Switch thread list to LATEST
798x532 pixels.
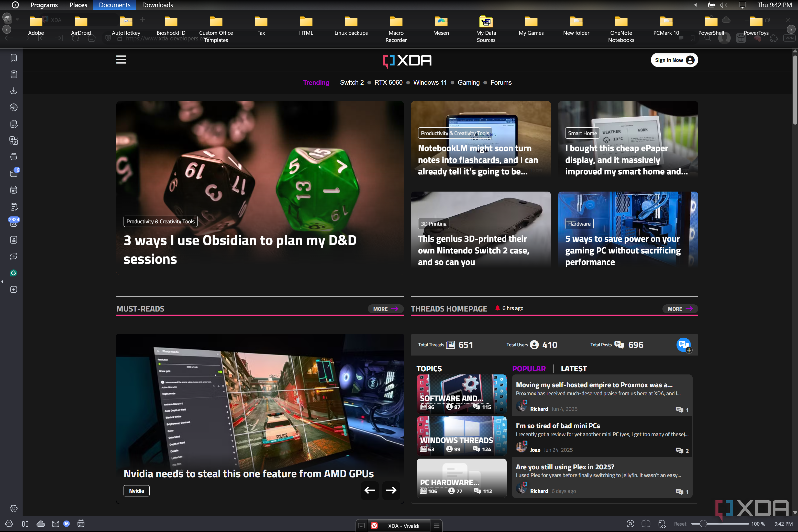574,369
